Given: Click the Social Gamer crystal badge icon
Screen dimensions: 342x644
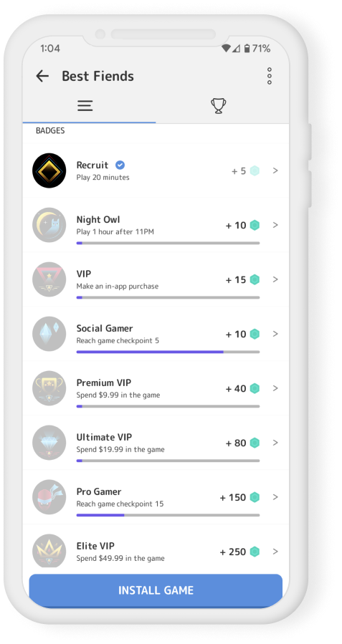Looking at the screenshot, I should click(49, 334).
